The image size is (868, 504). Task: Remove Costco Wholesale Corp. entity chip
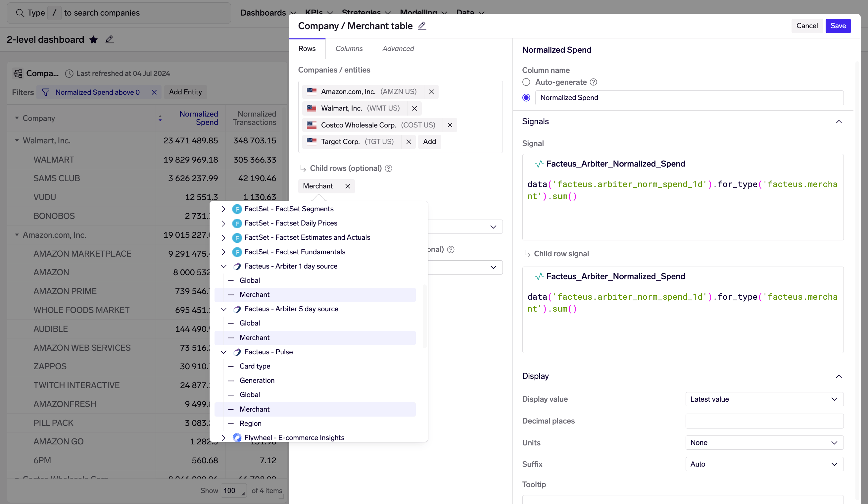point(450,125)
